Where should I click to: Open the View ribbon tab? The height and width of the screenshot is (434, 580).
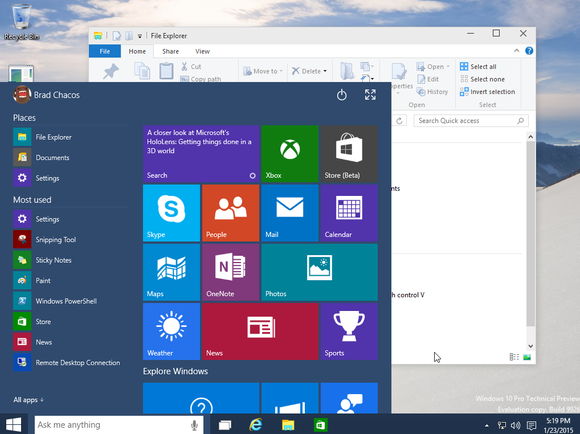[202, 51]
